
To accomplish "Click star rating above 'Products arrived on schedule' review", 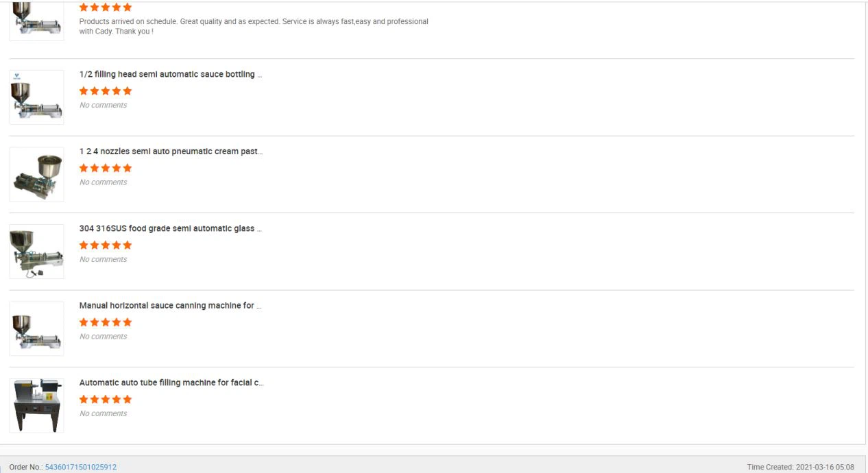I will (x=106, y=8).
